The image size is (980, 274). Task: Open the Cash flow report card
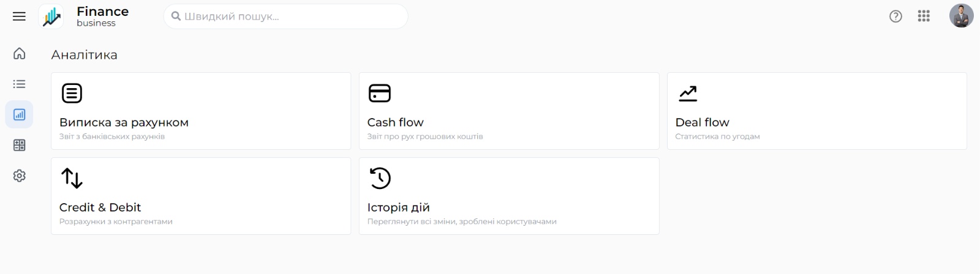pos(509,111)
